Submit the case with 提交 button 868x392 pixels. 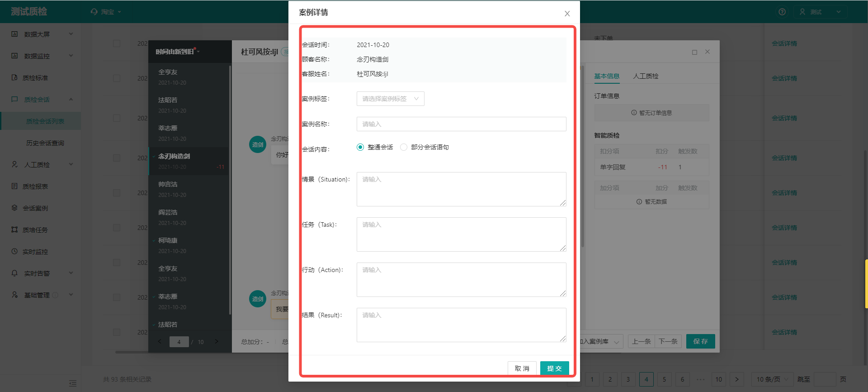click(x=555, y=368)
